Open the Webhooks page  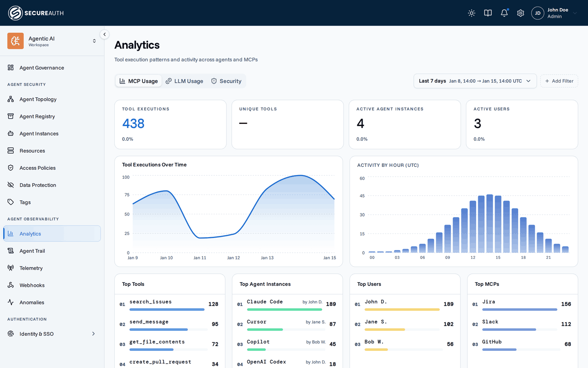click(52, 285)
